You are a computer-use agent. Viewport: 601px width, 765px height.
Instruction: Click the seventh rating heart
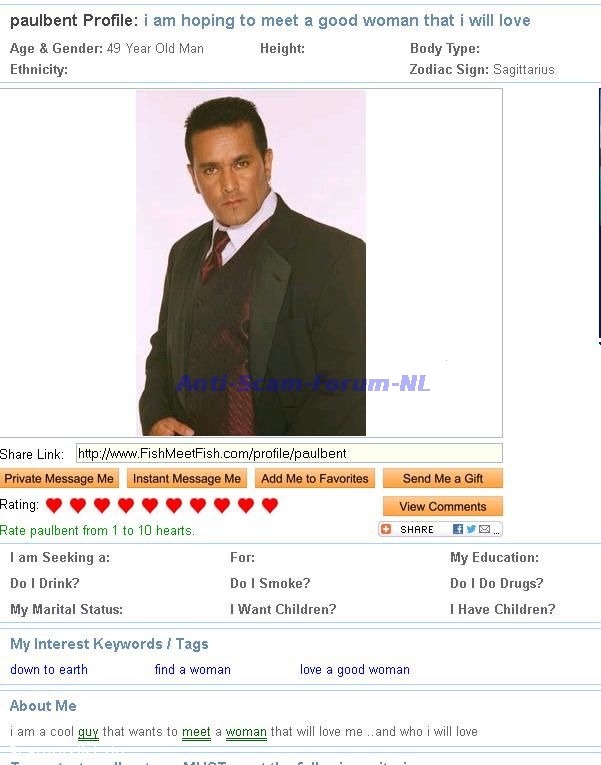tap(198, 505)
